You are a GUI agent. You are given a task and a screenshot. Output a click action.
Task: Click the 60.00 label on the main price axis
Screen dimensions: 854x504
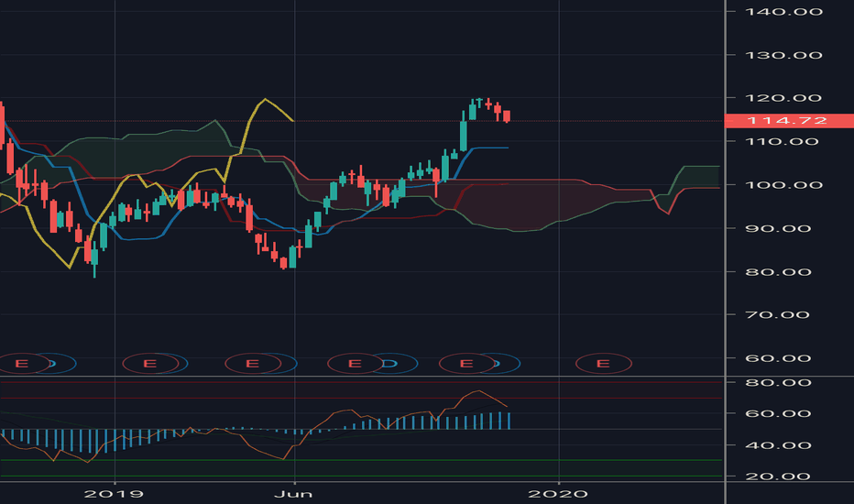point(778,358)
